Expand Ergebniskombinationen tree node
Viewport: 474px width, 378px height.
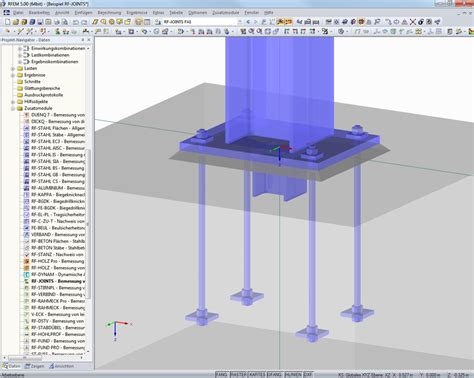coord(20,62)
